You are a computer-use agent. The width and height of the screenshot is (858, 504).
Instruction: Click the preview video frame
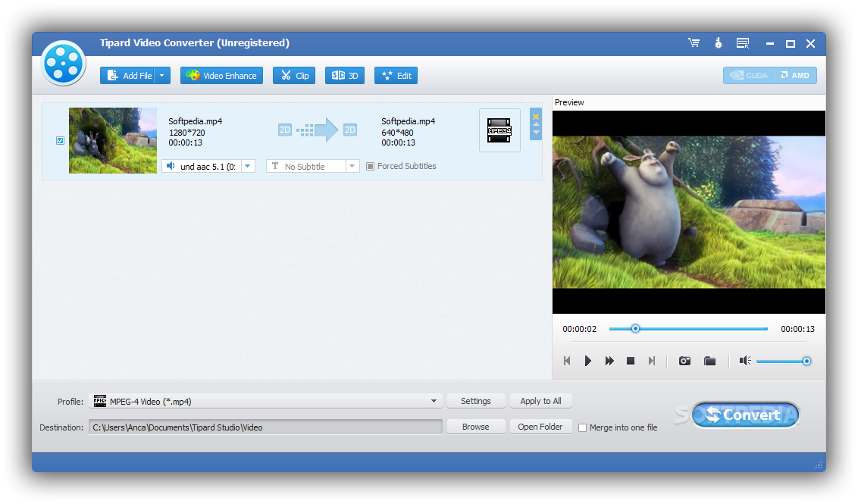tap(689, 212)
